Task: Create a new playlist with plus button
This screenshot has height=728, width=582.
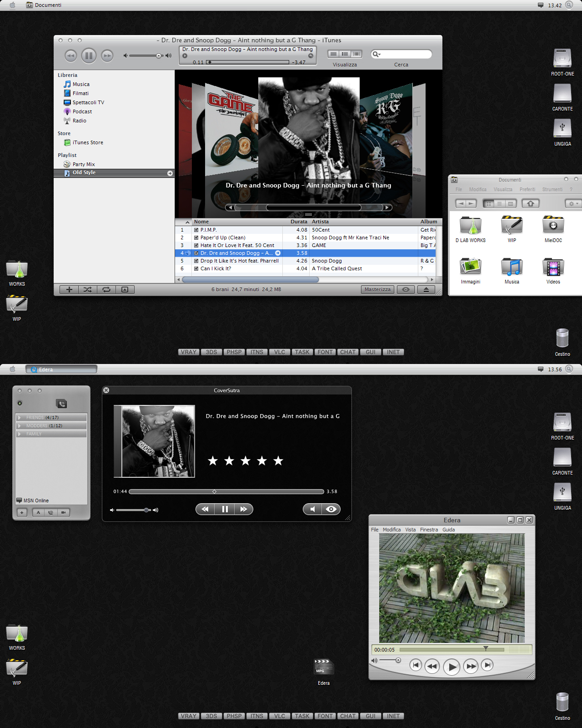Action: [69, 289]
